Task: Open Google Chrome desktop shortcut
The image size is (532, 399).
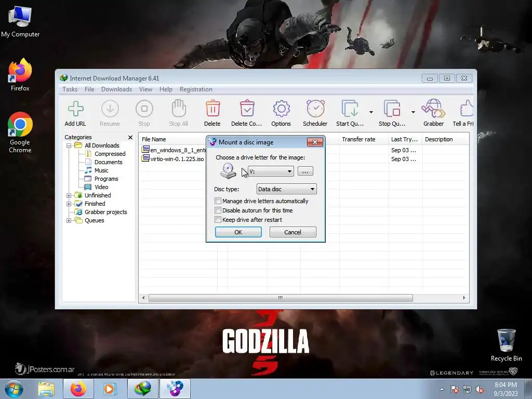Action: [20, 132]
